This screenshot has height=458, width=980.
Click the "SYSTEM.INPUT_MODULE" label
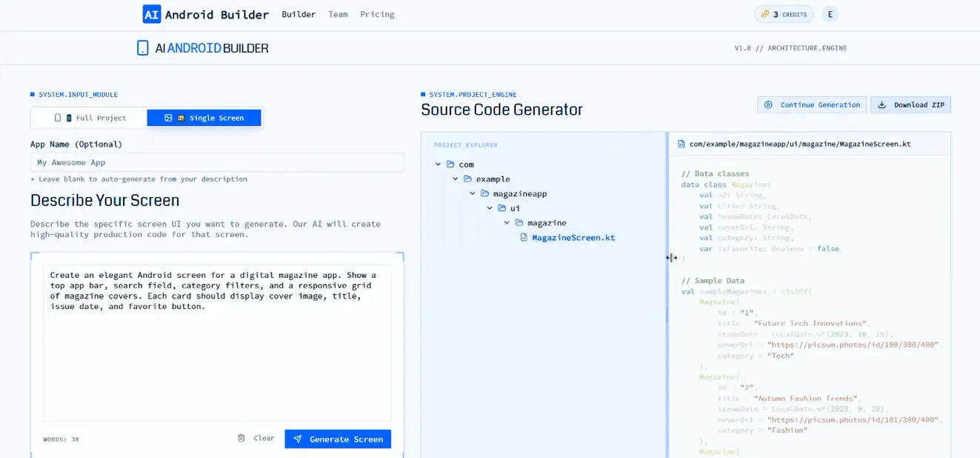pos(78,95)
